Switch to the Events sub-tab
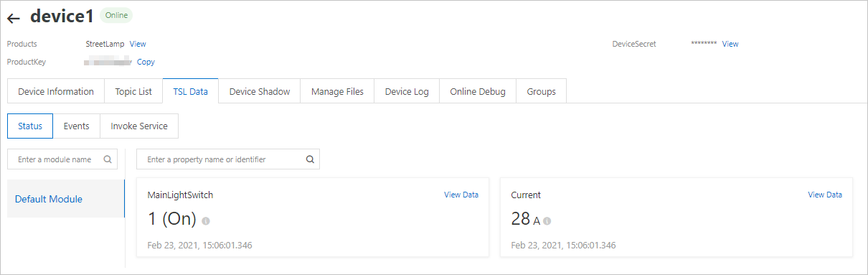 pos(77,126)
